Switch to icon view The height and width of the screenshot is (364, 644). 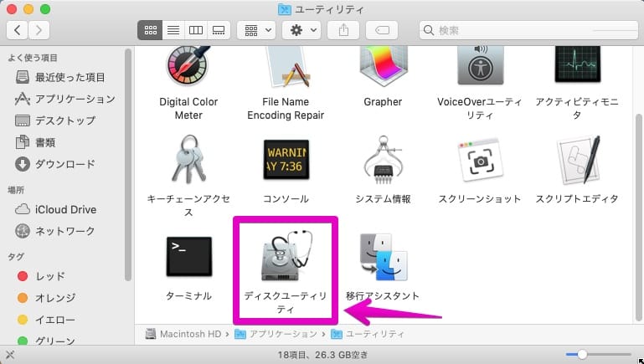point(150,30)
